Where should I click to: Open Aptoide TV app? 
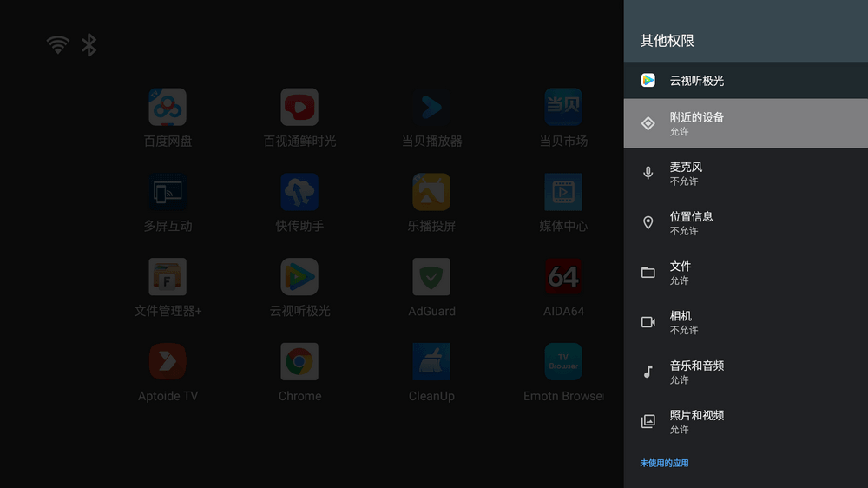[x=168, y=362]
